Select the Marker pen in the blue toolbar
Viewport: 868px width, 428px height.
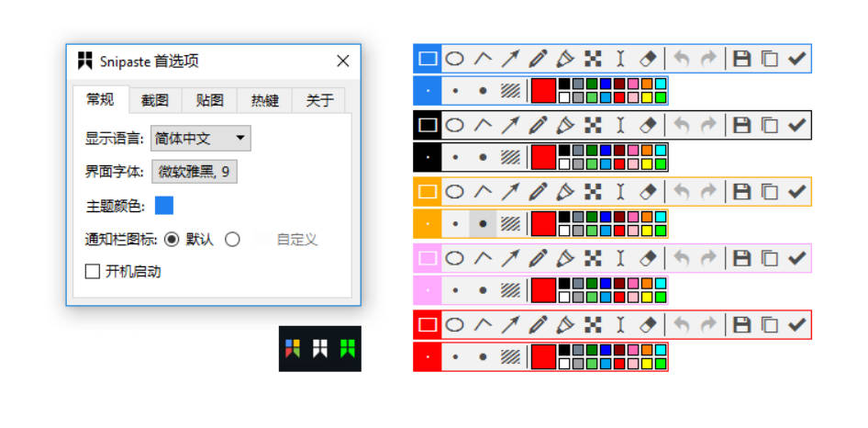564,58
